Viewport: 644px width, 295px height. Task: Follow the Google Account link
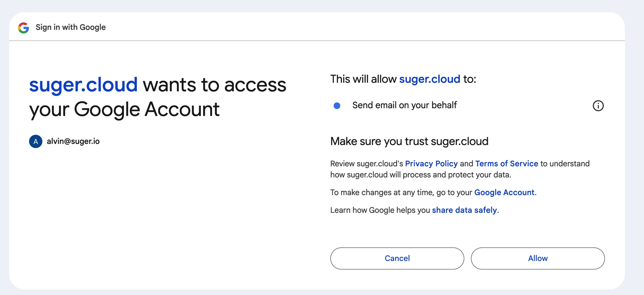click(x=504, y=192)
